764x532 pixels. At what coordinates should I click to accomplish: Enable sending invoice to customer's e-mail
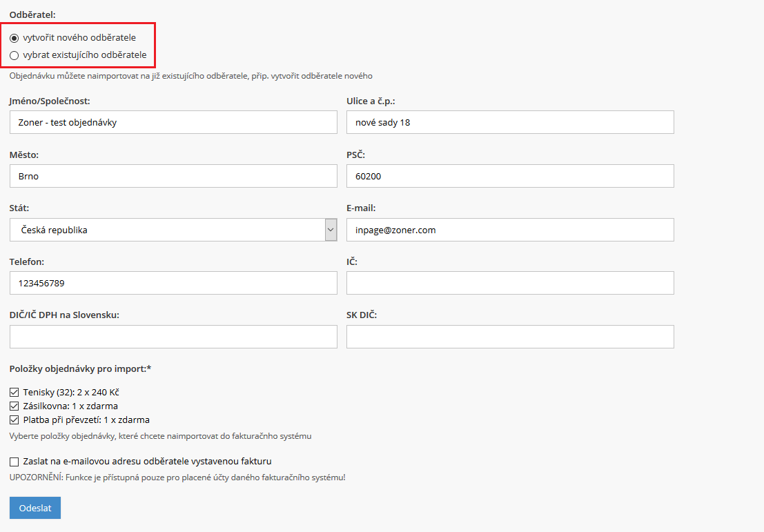(14, 462)
